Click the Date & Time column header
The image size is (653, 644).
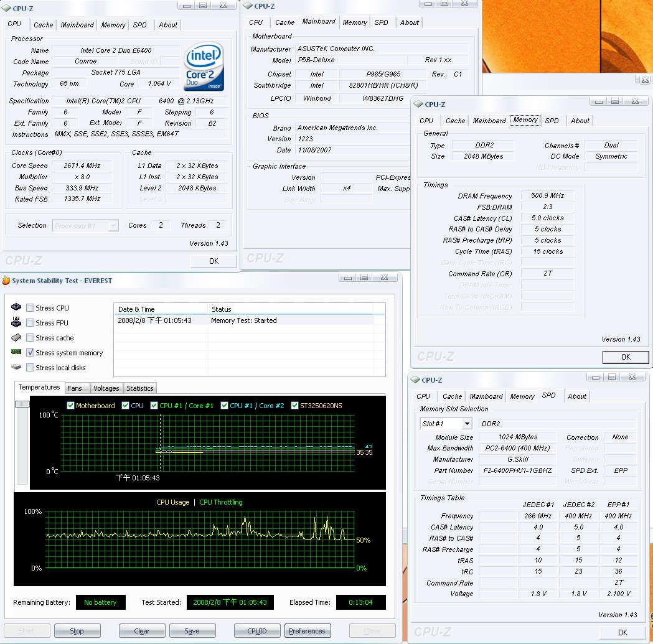[x=161, y=309]
